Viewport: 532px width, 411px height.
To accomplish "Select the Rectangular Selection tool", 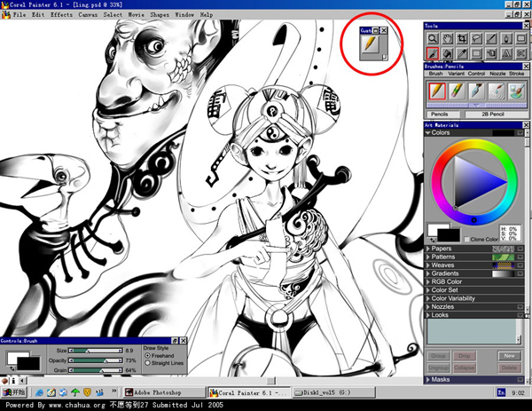I will (x=477, y=53).
